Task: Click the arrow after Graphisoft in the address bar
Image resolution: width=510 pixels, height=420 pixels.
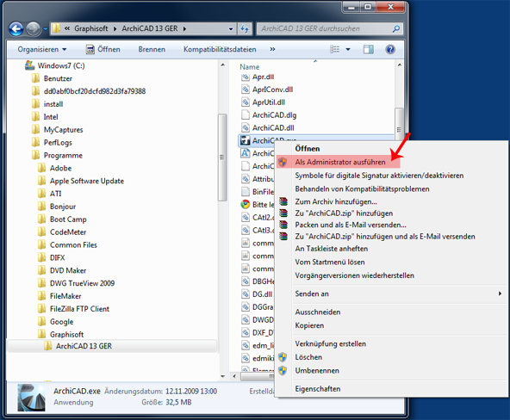Action: (115, 29)
